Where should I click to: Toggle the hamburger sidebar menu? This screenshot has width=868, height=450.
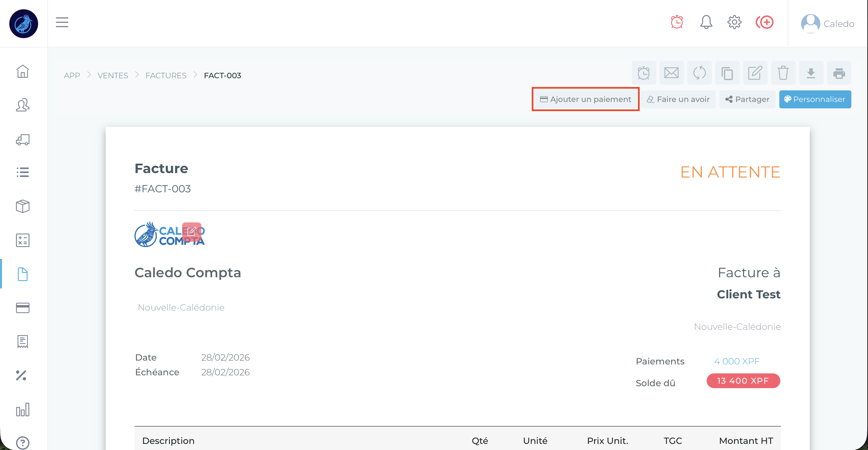[62, 22]
